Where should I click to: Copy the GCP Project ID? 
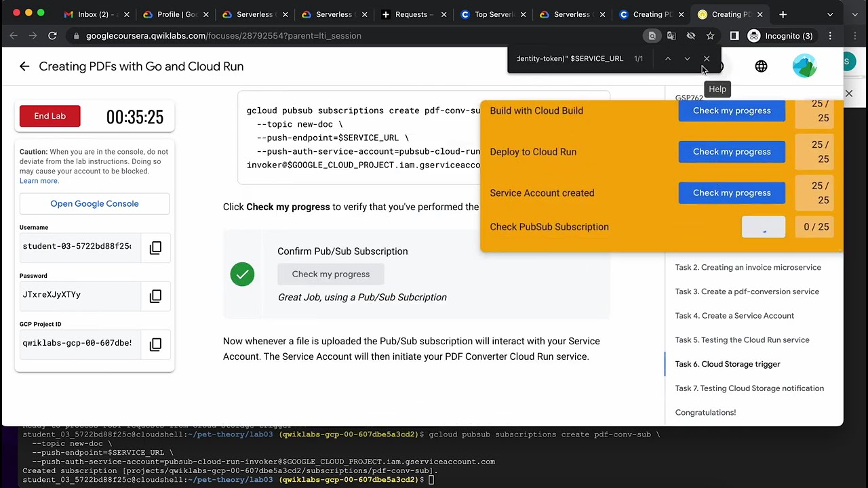[x=155, y=344]
